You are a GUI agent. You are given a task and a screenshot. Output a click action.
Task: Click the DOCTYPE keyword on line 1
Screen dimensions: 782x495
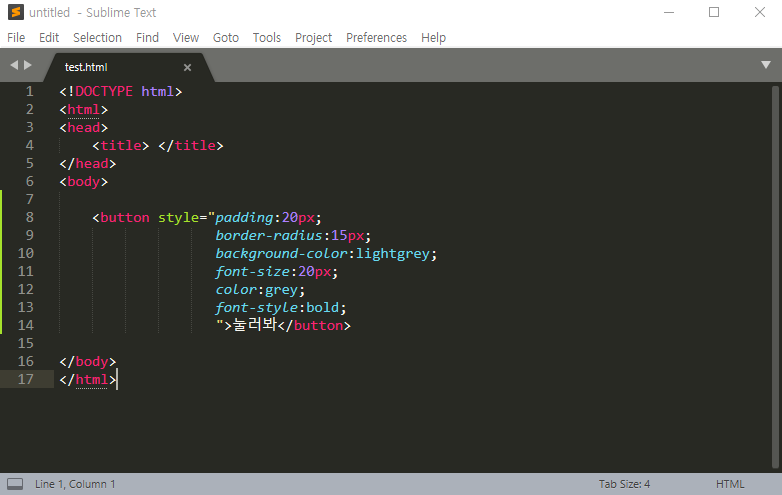104,91
